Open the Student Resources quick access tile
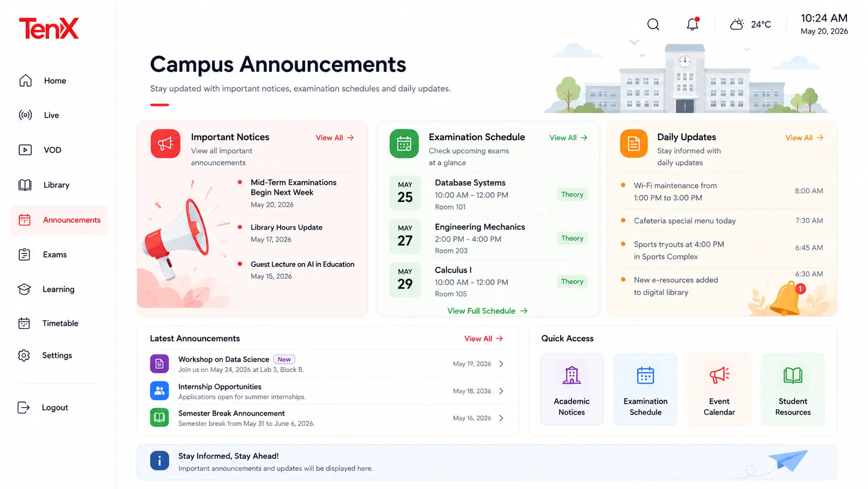The height and width of the screenshot is (489, 868). (793, 389)
